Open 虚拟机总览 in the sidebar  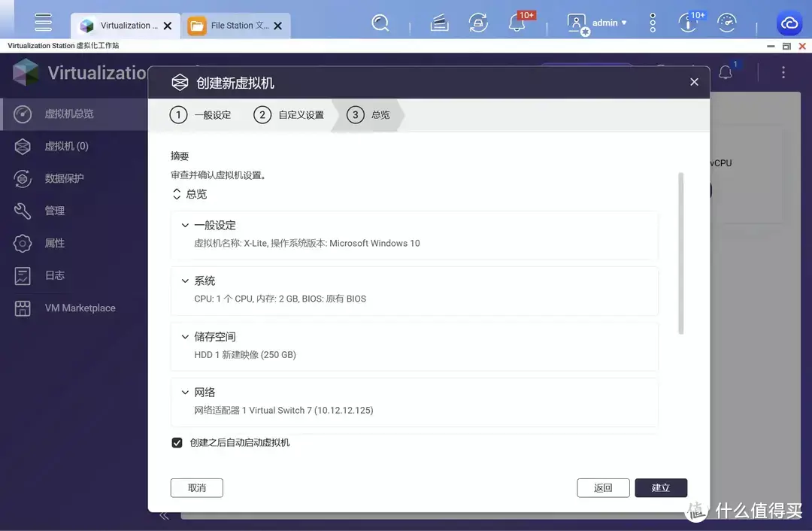coord(74,114)
